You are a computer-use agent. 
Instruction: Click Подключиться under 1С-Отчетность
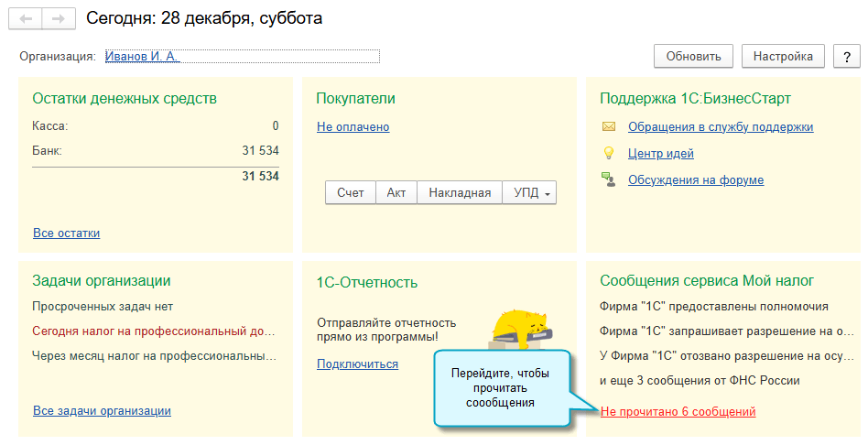point(357,364)
